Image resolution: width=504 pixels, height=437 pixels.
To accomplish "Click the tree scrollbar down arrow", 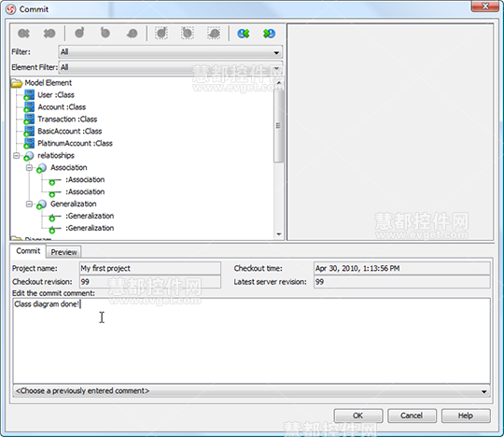I will point(279,234).
